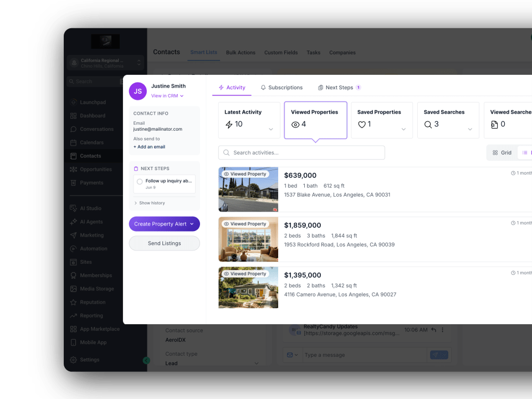Expand Show history
Viewport: 532px width, 399px height.
pyautogui.click(x=149, y=203)
